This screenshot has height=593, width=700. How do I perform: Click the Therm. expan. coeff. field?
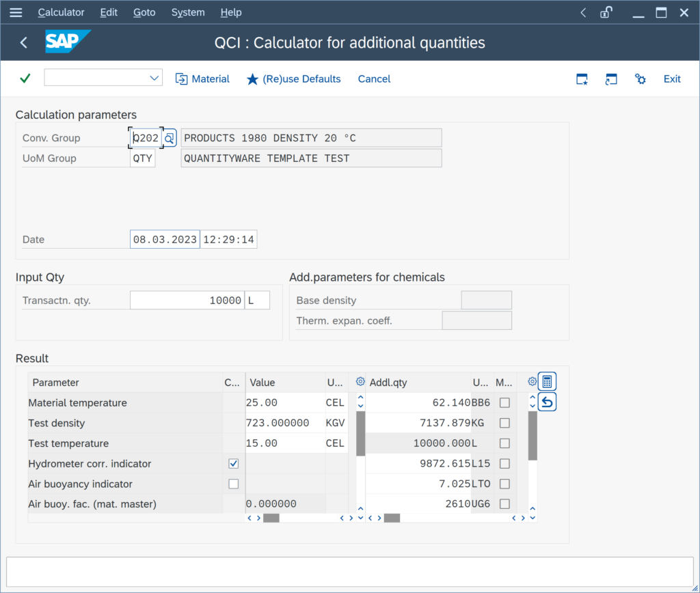(x=476, y=321)
